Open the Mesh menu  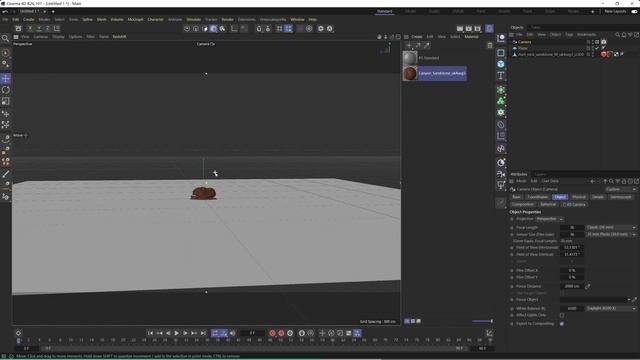[x=102, y=20]
